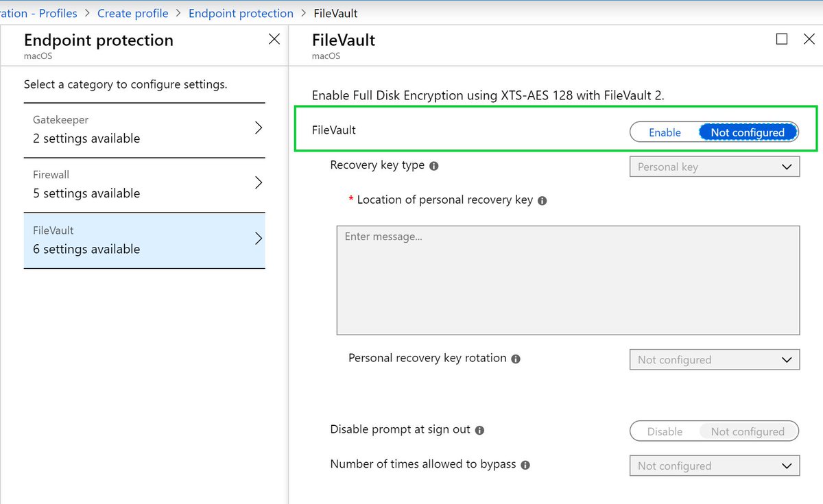
Task: Enable FileVault encryption toggle
Action: 664,132
